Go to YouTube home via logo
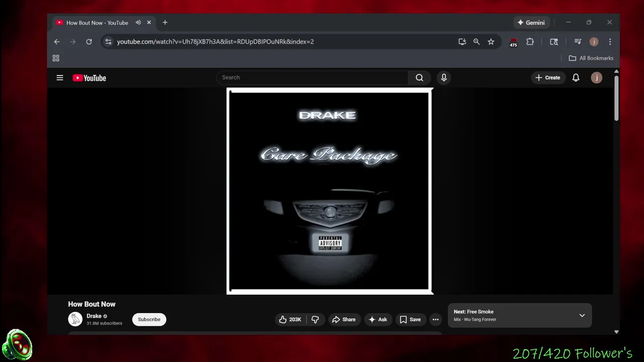644x362 pixels. [x=89, y=78]
